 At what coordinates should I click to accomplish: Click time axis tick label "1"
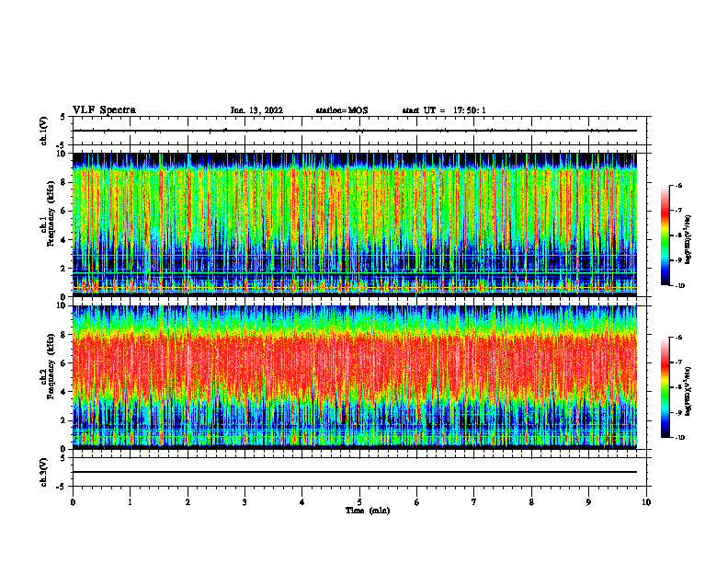tap(130, 502)
